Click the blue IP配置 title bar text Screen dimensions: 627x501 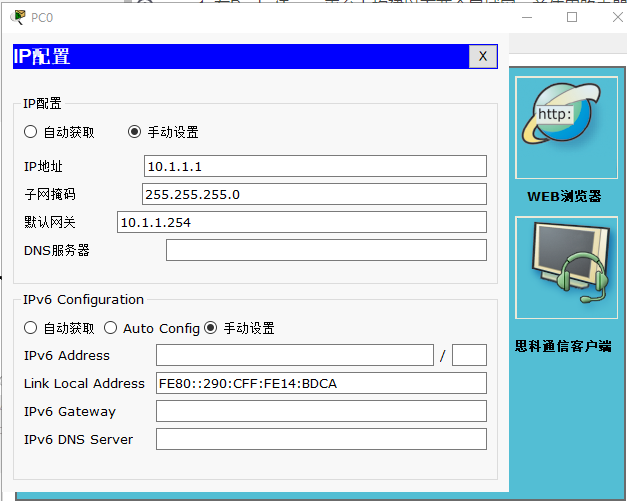click(42, 56)
